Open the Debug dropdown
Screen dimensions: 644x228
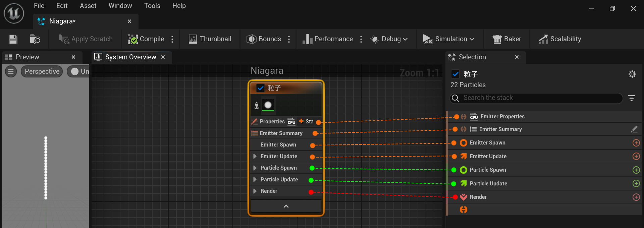(x=389, y=39)
